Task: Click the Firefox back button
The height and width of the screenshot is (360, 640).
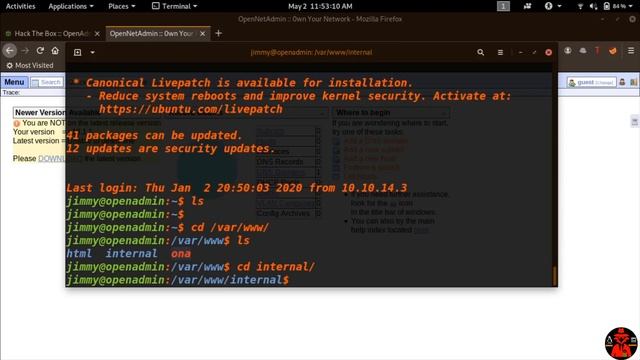Action: click(10, 51)
